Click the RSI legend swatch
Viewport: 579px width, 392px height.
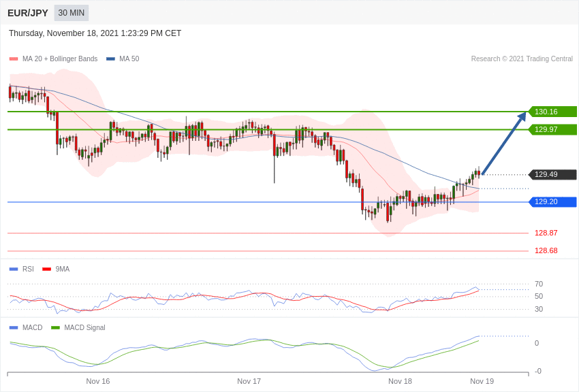pos(14,269)
